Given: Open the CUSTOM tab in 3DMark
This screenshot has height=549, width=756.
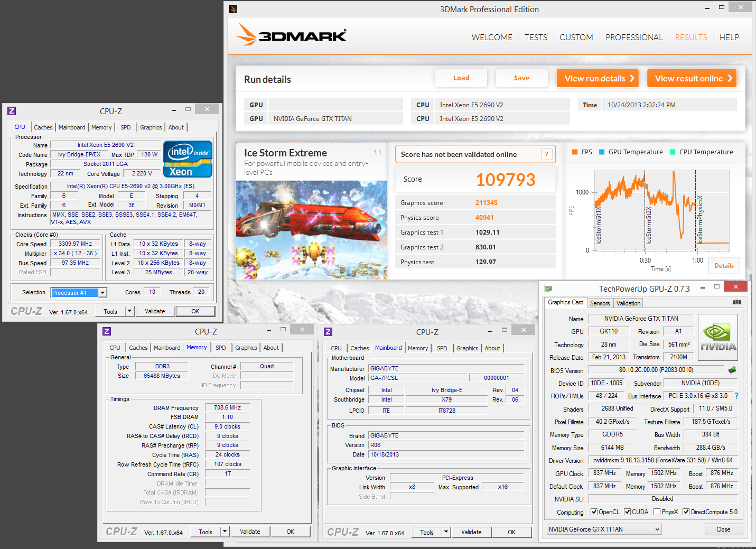Looking at the screenshot, I should click(576, 38).
